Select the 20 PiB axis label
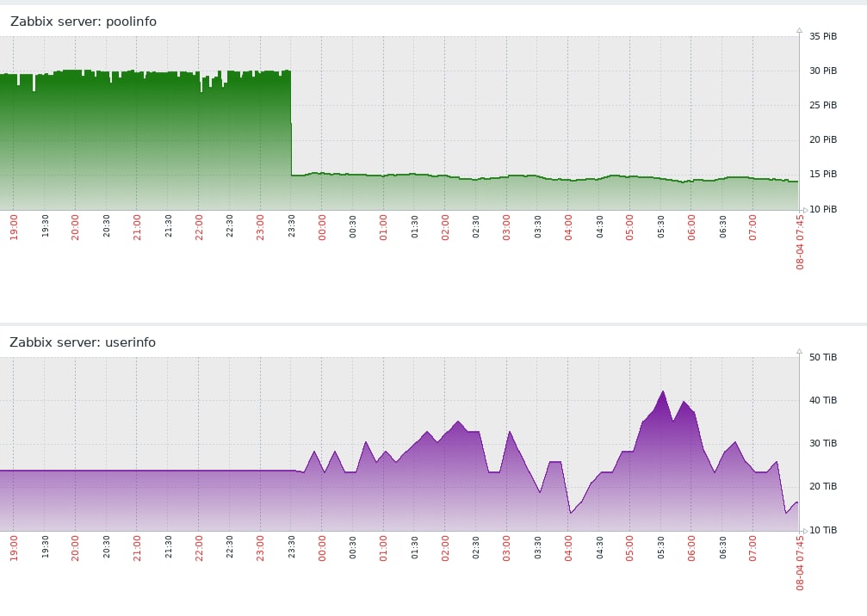This screenshot has height=616, width=867. (823, 139)
